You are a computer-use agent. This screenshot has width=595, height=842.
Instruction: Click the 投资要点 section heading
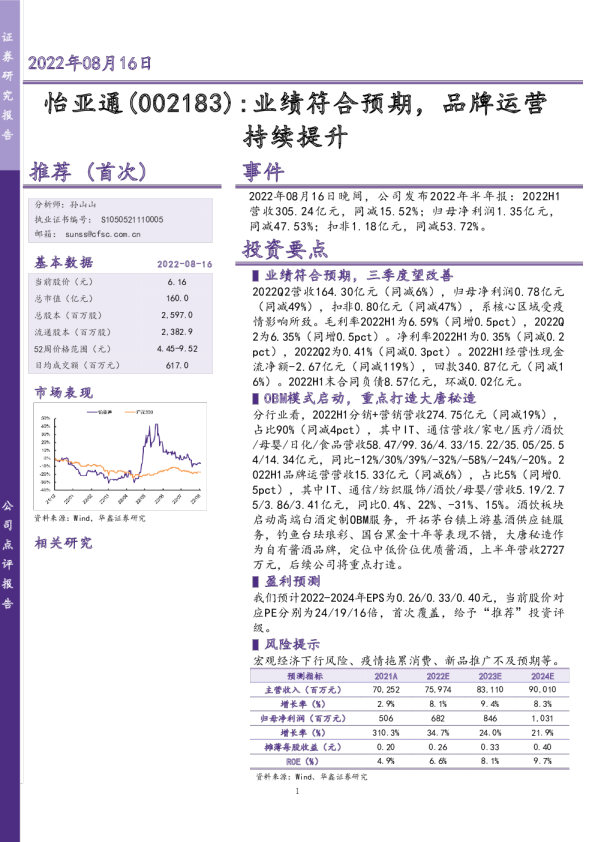[285, 249]
